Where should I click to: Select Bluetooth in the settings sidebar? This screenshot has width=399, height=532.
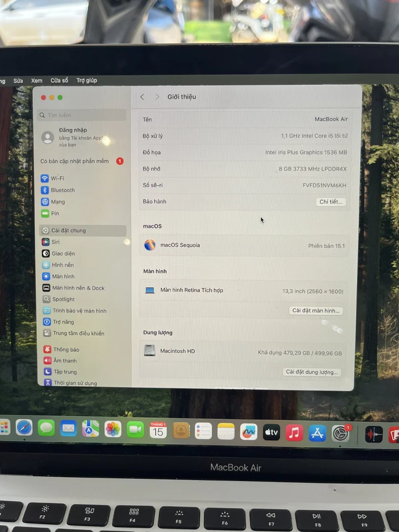[62, 190]
